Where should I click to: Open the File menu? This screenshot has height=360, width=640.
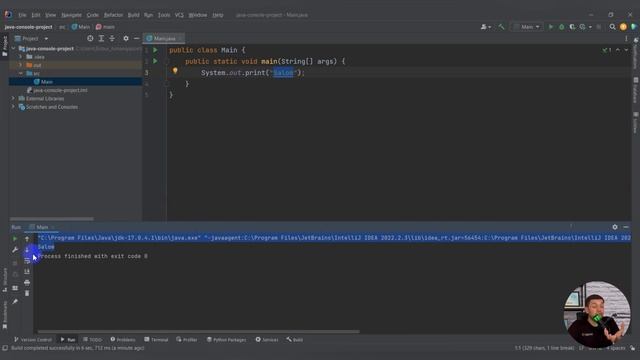click(22, 15)
